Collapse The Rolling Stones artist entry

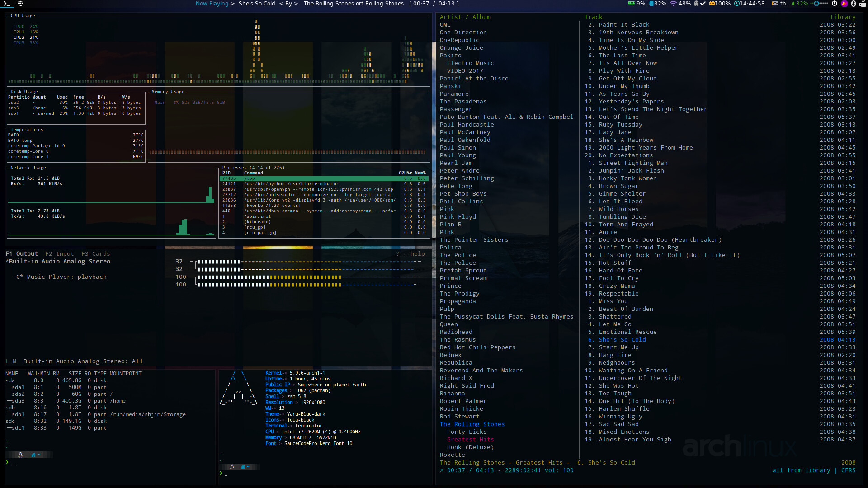(x=472, y=424)
